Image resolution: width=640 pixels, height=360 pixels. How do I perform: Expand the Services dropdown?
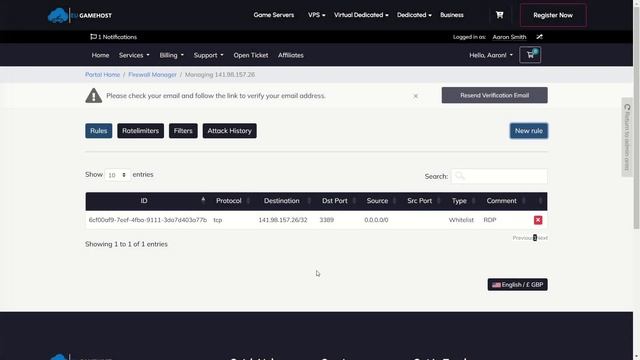tap(134, 55)
